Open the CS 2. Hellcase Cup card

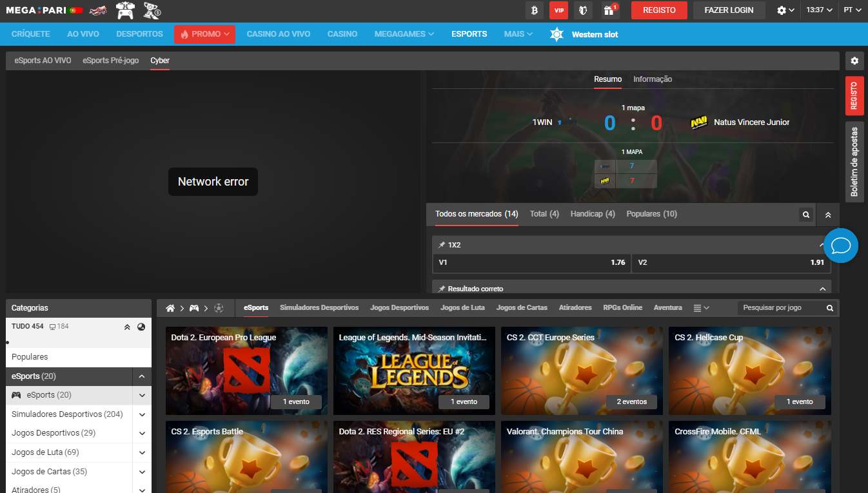click(750, 371)
